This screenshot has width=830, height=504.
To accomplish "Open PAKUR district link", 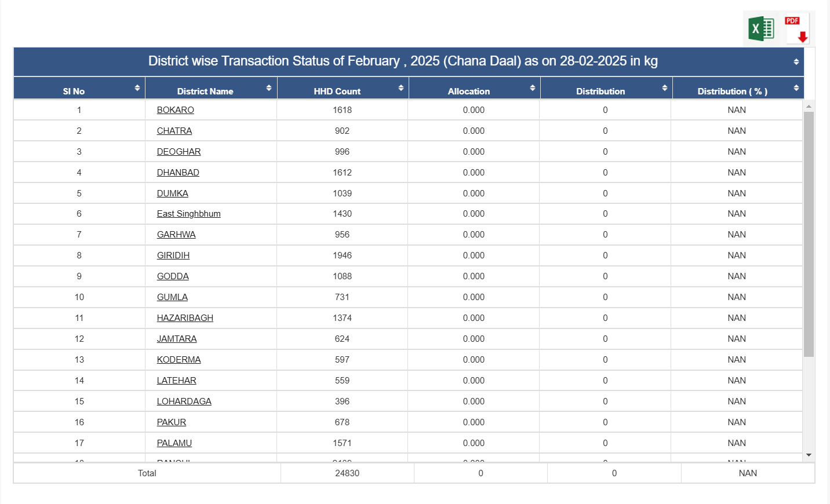I will click(171, 422).
